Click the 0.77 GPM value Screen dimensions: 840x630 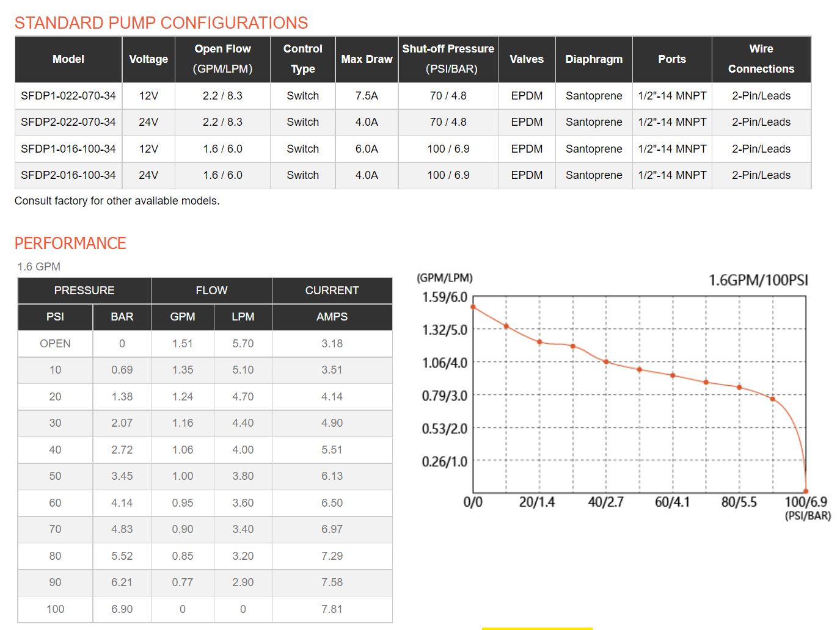183,582
